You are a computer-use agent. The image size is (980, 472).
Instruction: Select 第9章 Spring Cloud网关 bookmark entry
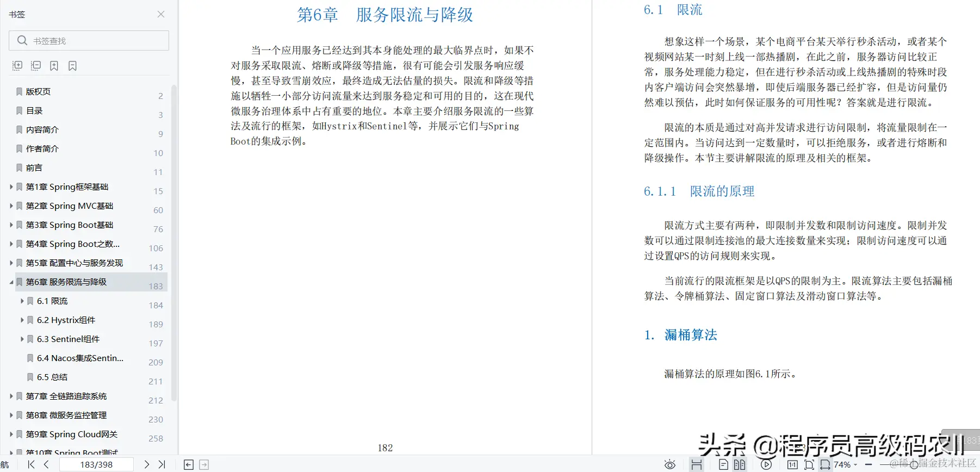(72, 434)
